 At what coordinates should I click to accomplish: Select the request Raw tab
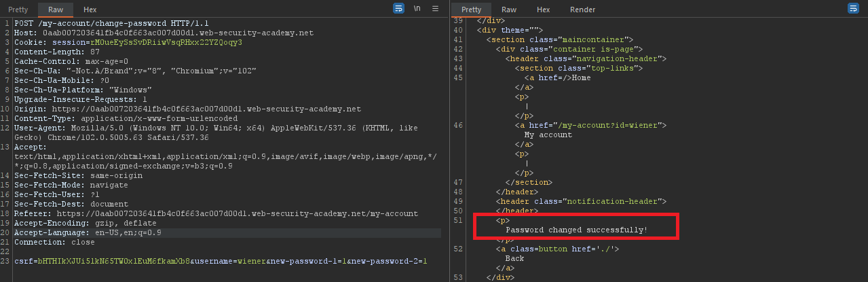point(56,10)
